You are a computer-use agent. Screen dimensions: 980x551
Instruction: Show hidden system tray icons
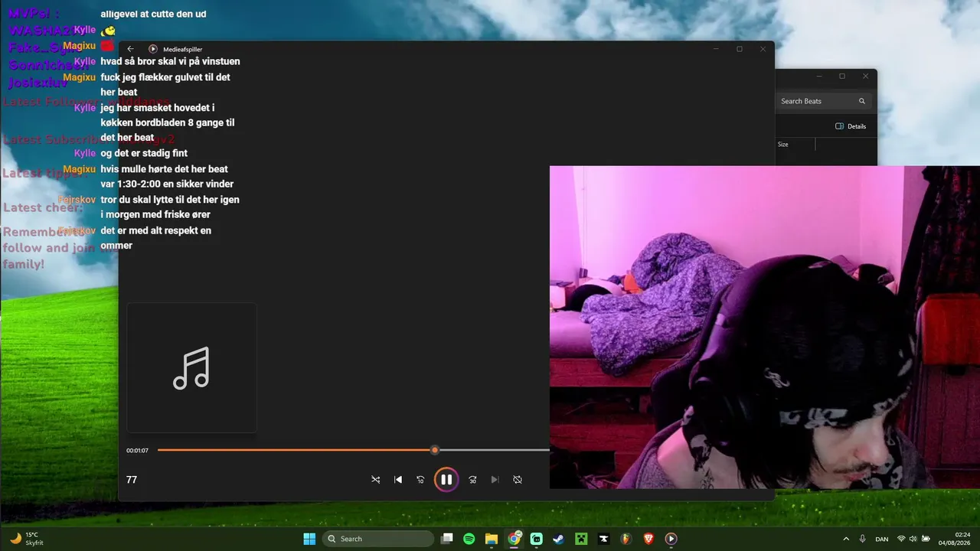point(846,539)
